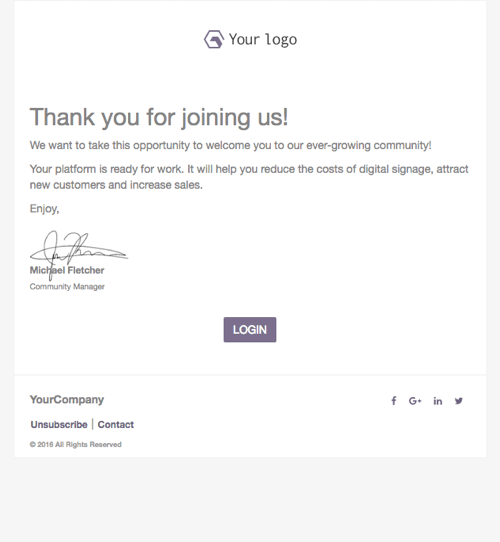
Task: Click the horizontal line above the footer
Action: click(x=250, y=375)
